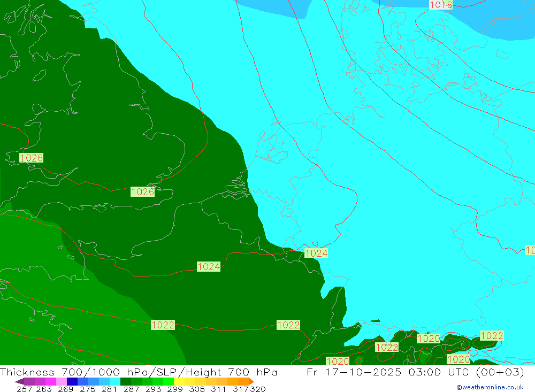Click the westernmost 1020 isobar label

point(338,362)
